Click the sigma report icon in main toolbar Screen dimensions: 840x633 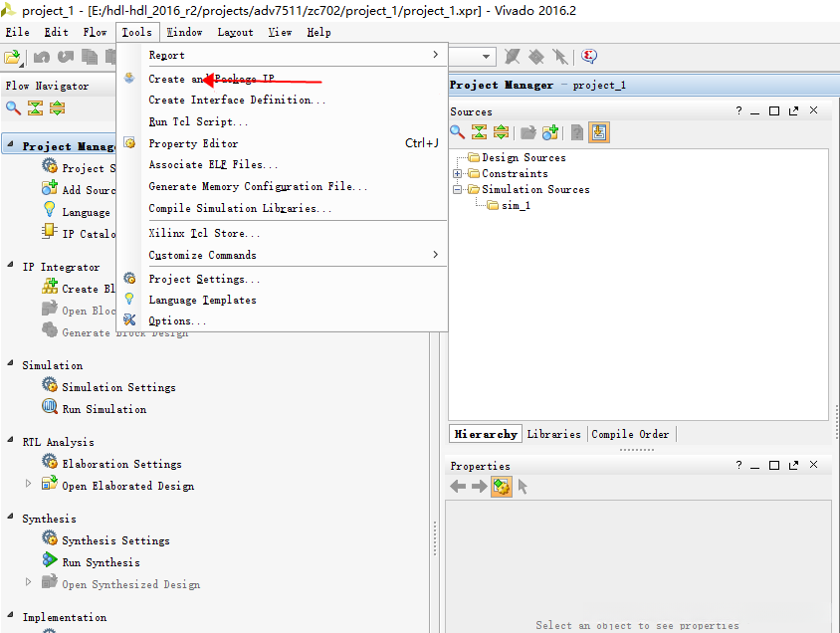pyautogui.click(x=589, y=57)
